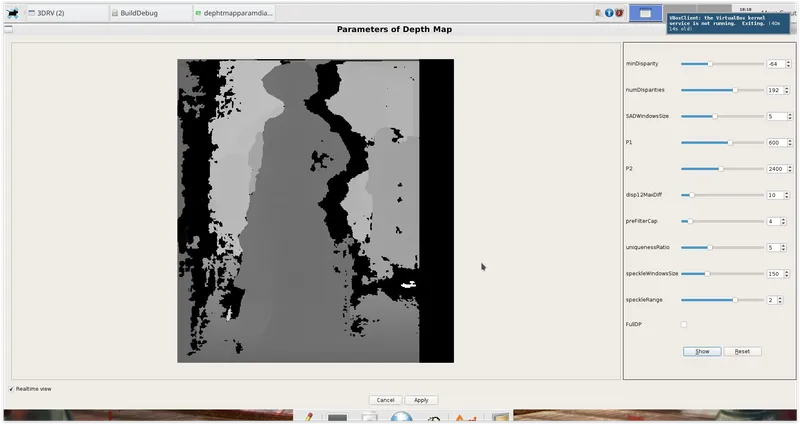Click the speckleRange slider handle

pyautogui.click(x=735, y=300)
